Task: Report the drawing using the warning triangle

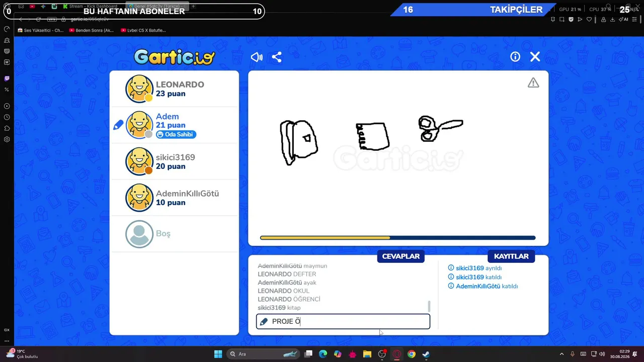Action: tap(533, 83)
